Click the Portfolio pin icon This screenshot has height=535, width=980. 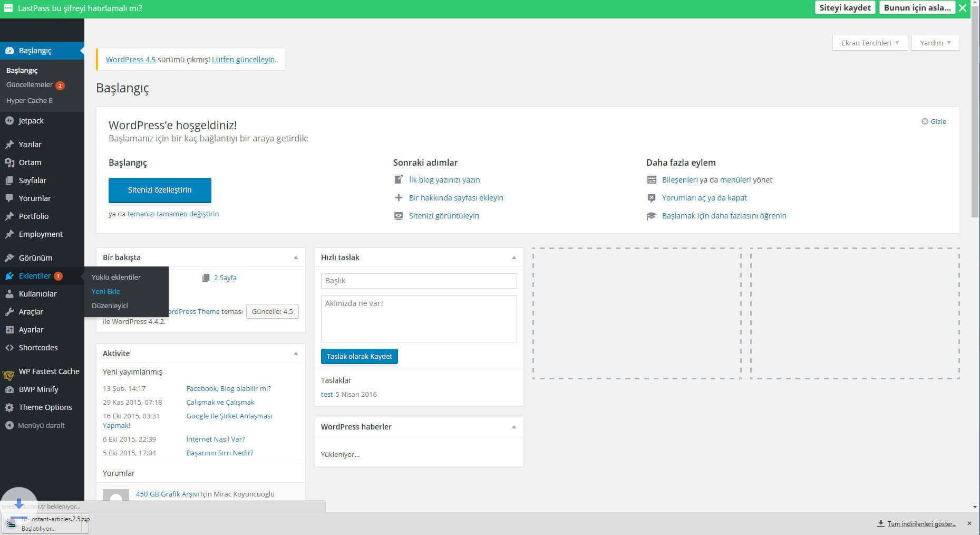point(9,216)
